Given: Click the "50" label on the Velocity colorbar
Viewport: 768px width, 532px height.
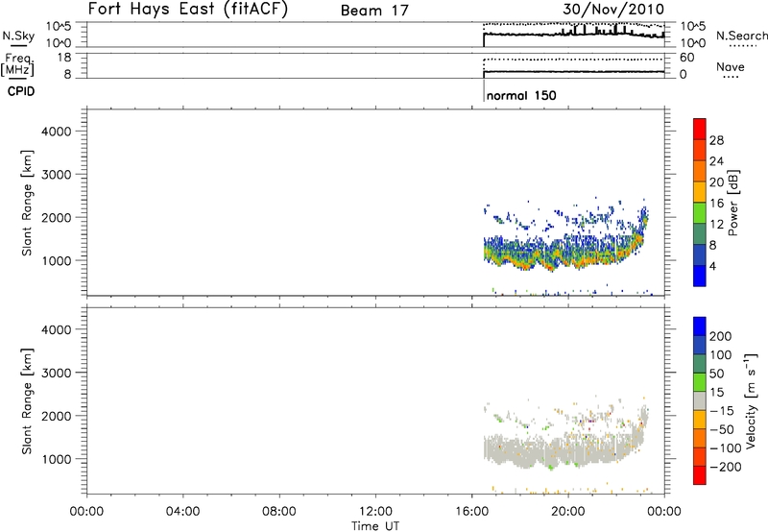Looking at the screenshot, I should click(716, 374).
